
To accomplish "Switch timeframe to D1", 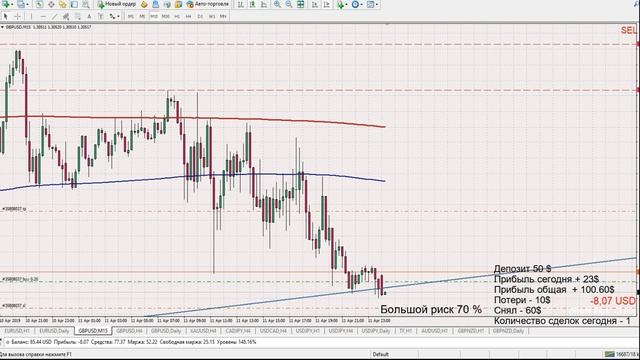I will click(x=200, y=16).
